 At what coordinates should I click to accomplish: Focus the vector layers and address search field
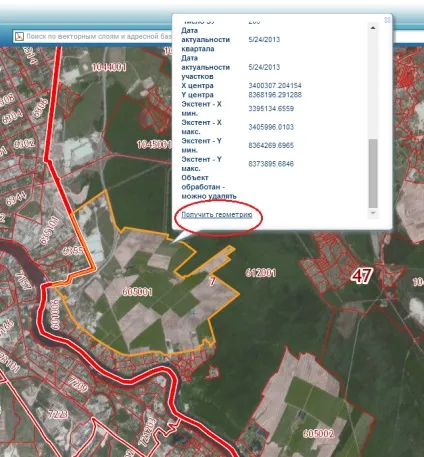pyautogui.click(x=98, y=36)
